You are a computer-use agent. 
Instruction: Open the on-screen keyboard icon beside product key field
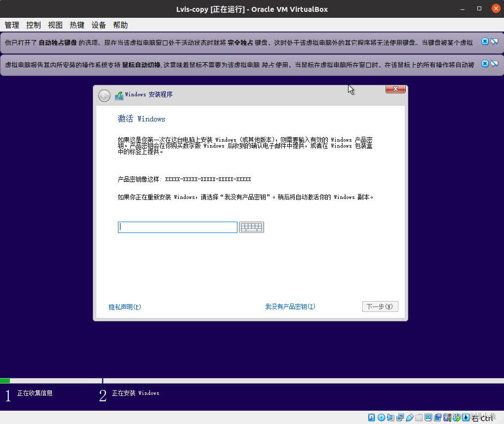(x=251, y=227)
